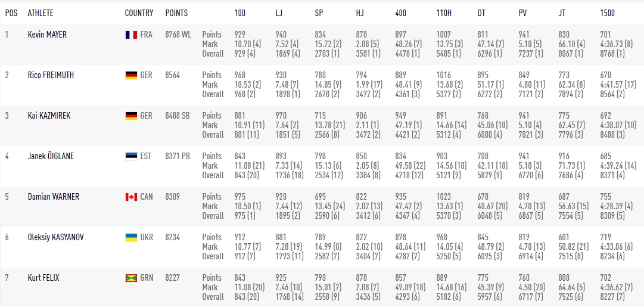Click the ATHLETE column header
644x307 pixels.
(41, 13)
